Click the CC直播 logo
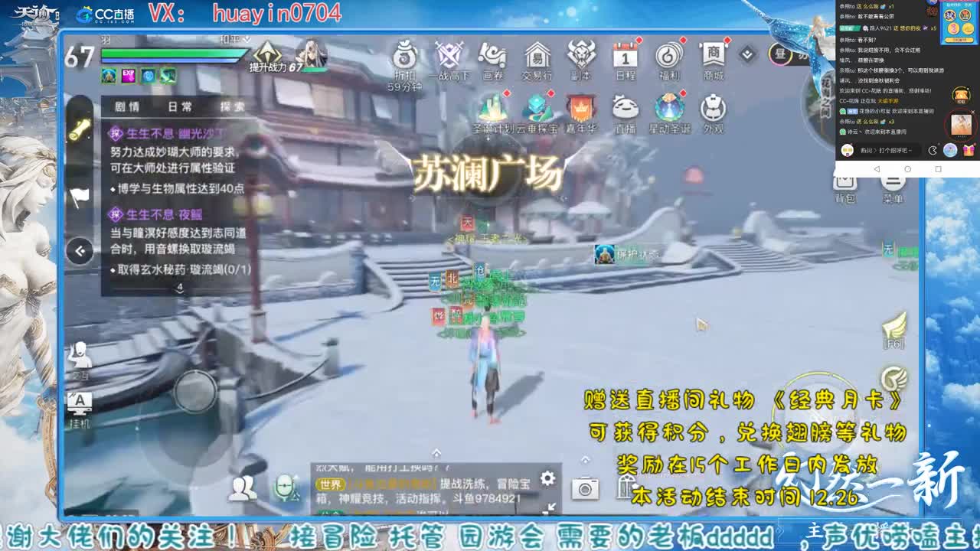 click(106, 14)
